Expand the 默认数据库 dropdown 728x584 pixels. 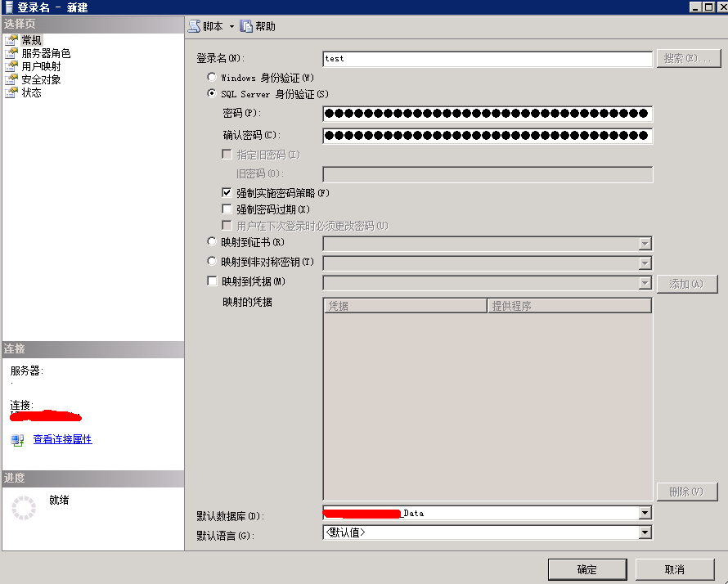pyautogui.click(x=645, y=513)
